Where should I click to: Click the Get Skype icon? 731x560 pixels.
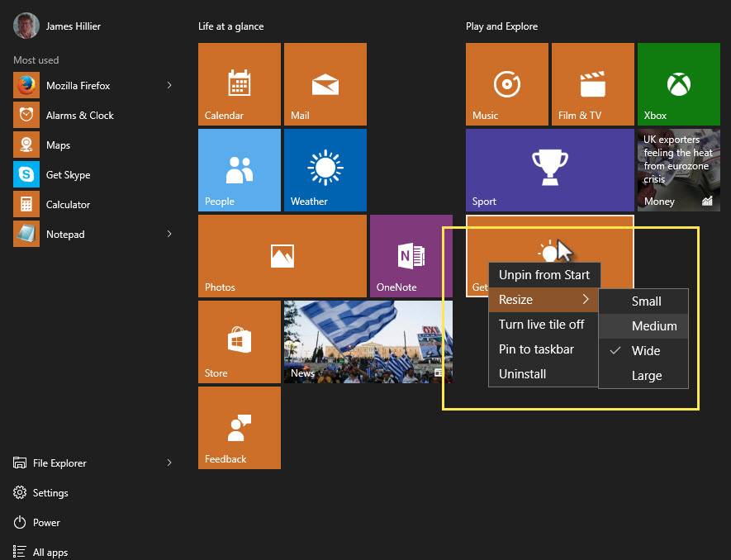pos(26,175)
